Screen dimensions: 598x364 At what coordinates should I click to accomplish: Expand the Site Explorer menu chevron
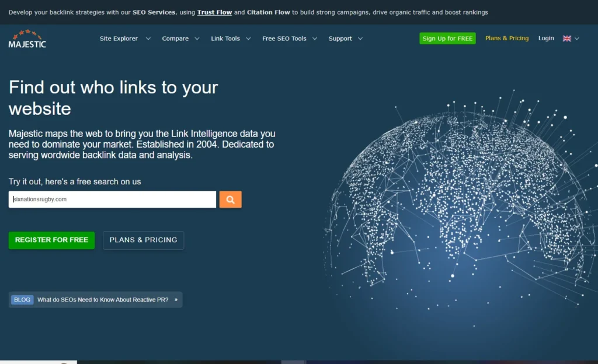148,39
